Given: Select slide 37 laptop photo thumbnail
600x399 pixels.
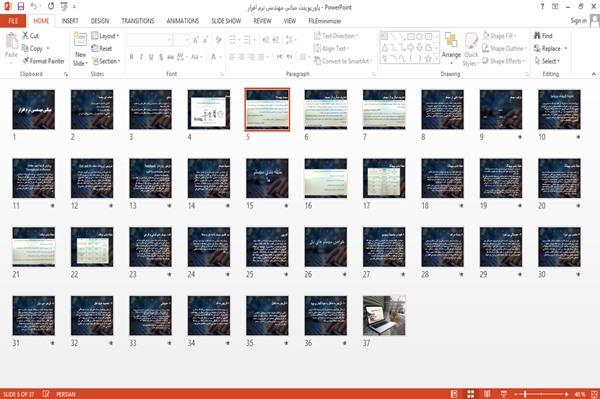Looking at the screenshot, I should [384, 316].
